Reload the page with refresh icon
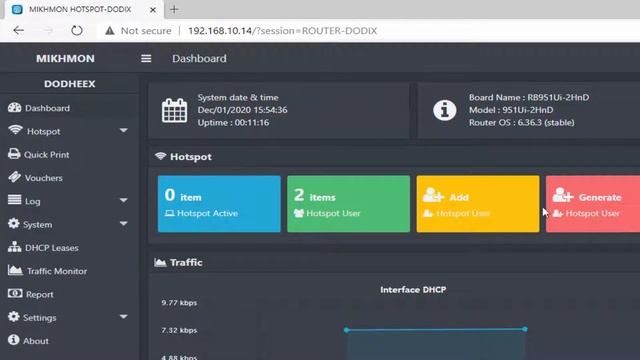The width and height of the screenshot is (640, 360). click(77, 31)
